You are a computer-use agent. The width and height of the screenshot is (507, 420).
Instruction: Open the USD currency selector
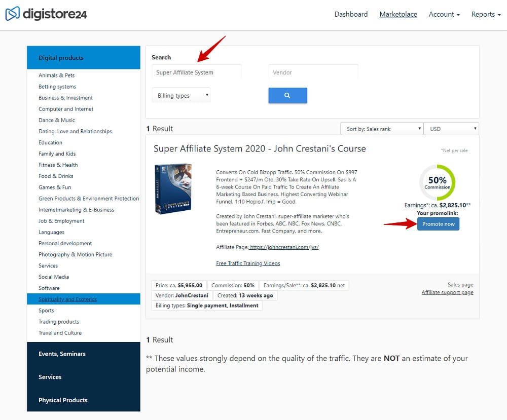point(451,129)
